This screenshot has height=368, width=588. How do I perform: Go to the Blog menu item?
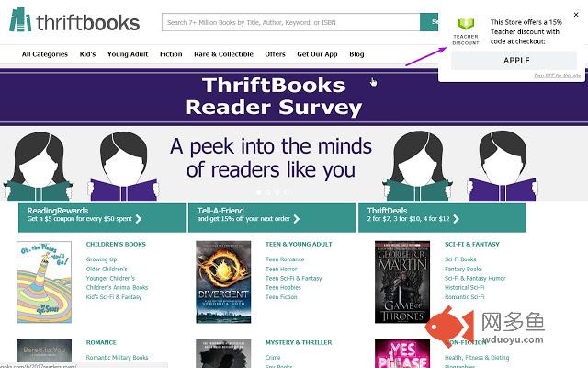(x=356, y=54)
